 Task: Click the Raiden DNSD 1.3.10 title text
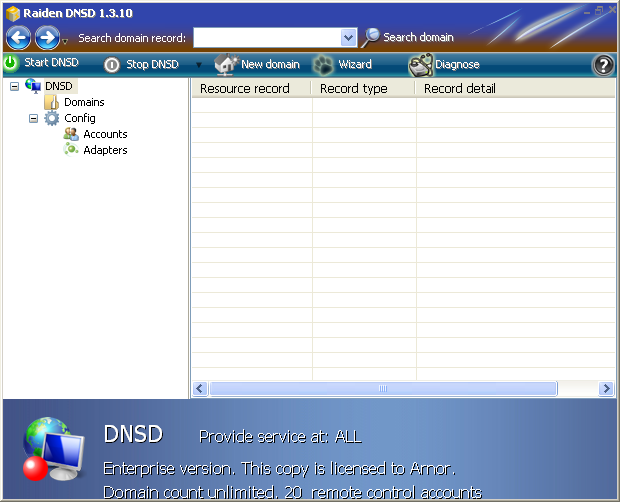(78, 13)
